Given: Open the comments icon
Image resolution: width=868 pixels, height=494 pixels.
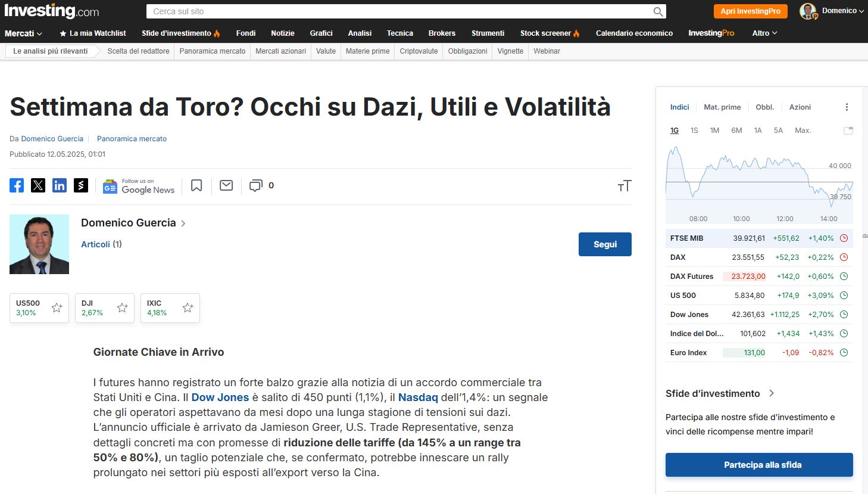Looking at the screenshot, I should click(255, 186).
